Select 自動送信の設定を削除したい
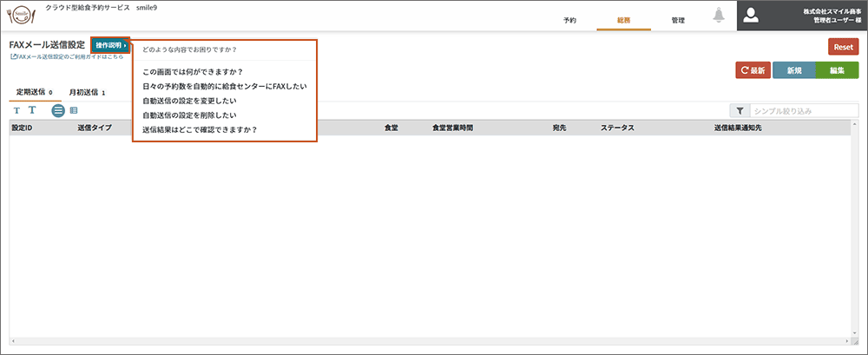The height and width of the screenshot is (355, 868). coord(189,115)
